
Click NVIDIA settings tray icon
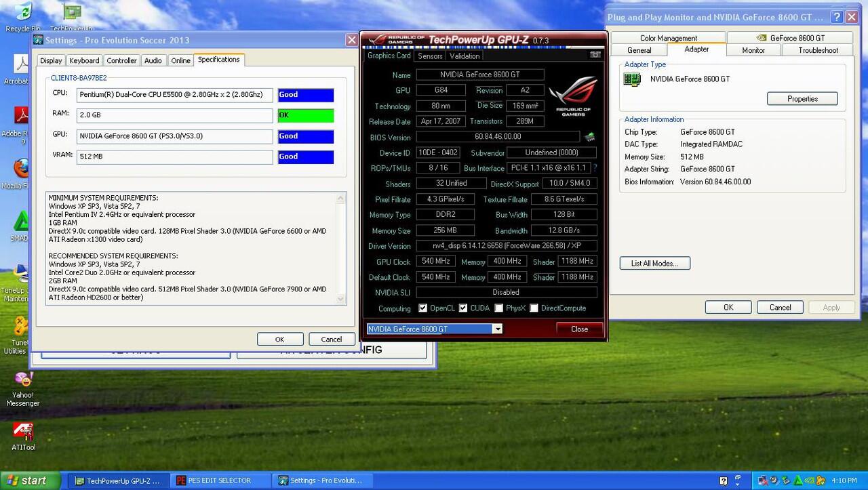coord(809,481)
